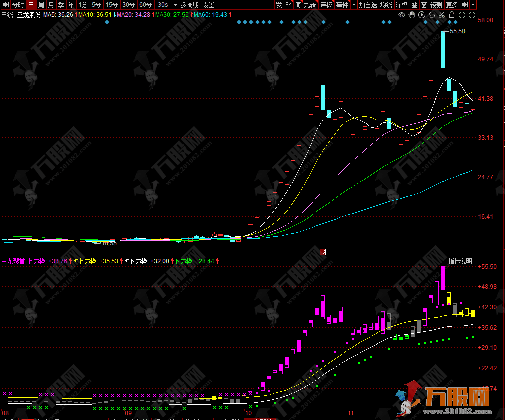505x420 pixels.
Task: Click the 窗 window button
Action: click(x=424, y=5)
